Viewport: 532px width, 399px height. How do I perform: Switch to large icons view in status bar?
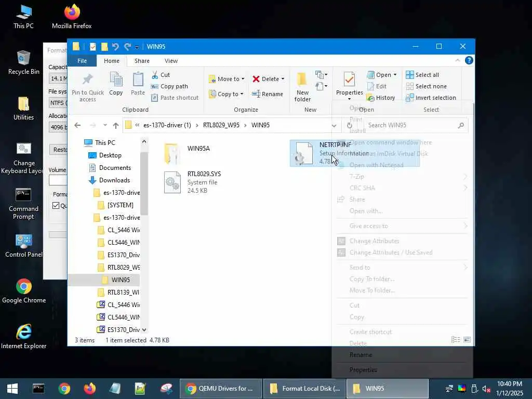pos(467,340)
